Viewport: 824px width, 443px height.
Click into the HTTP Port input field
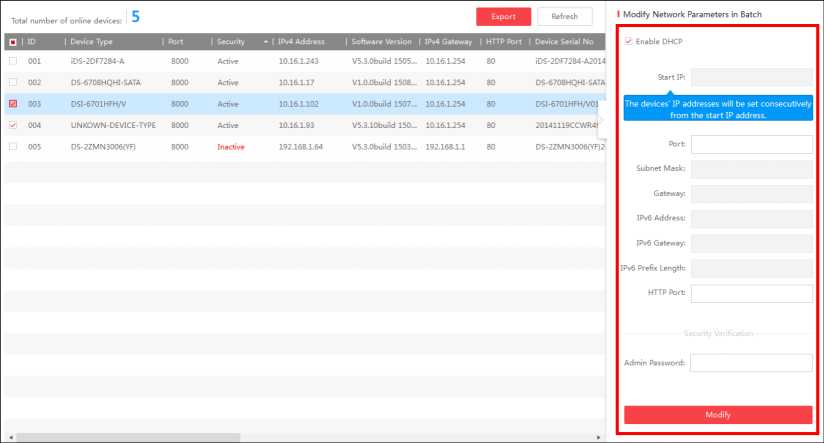coord(751,293)
